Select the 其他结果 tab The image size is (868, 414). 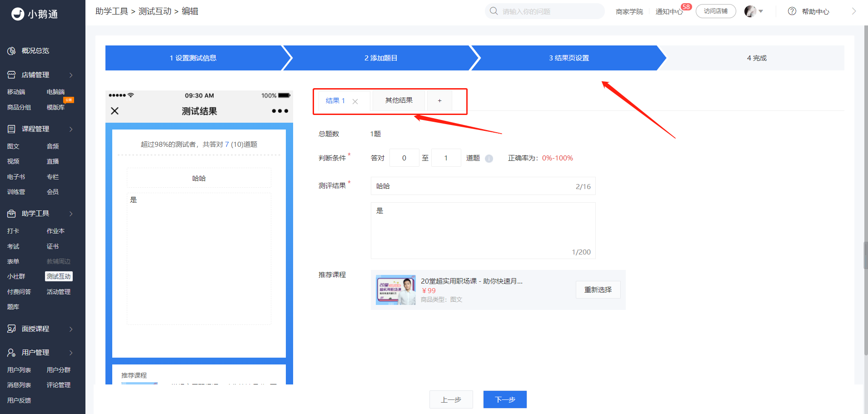(x=399, y=100)
